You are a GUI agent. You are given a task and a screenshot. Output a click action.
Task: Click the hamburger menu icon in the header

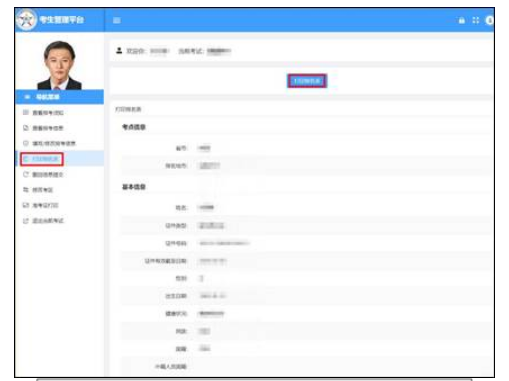[x=117, y=20]
